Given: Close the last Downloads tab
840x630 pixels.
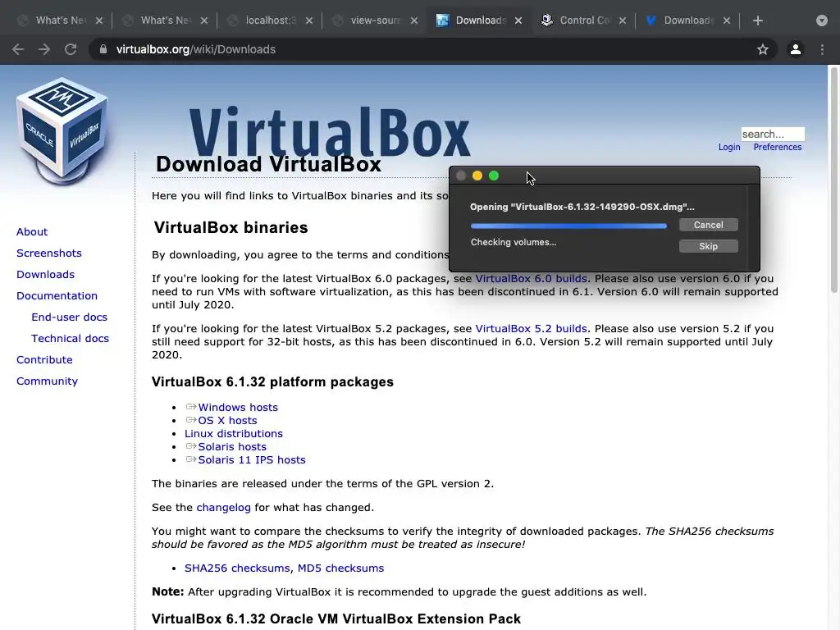Looking at the screenshot, I should pyautogui.click(x=727, y=21).
